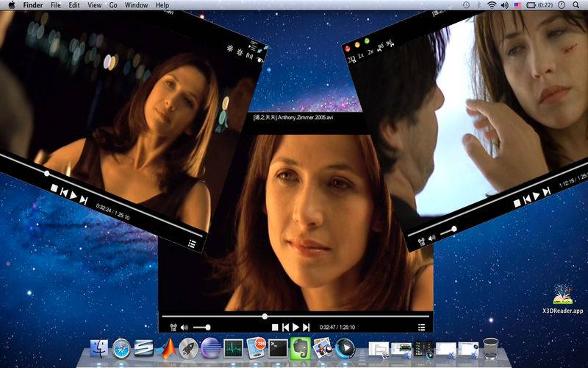Launch Evernote from the Dock
The image size is (588, 368).
tap(300, 348)
